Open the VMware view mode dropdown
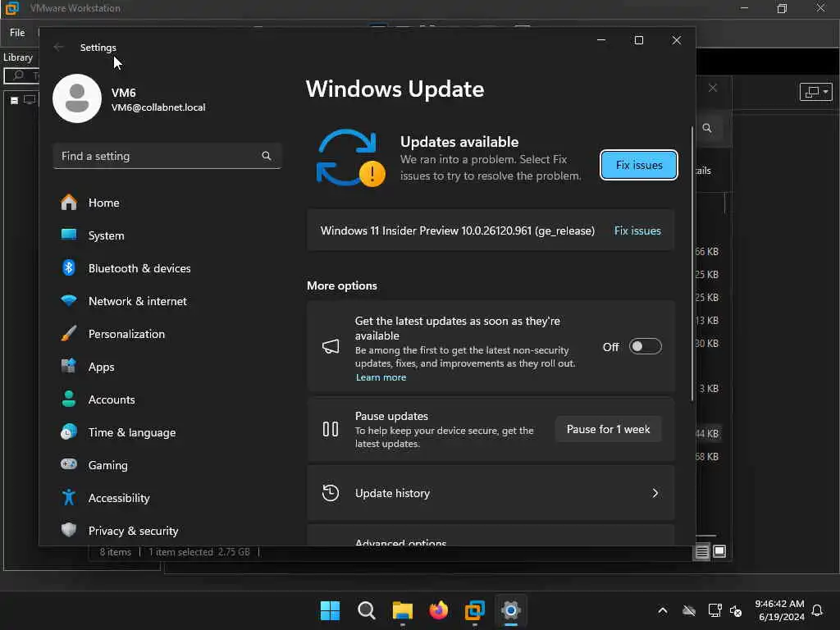 (x=815, y=92)
